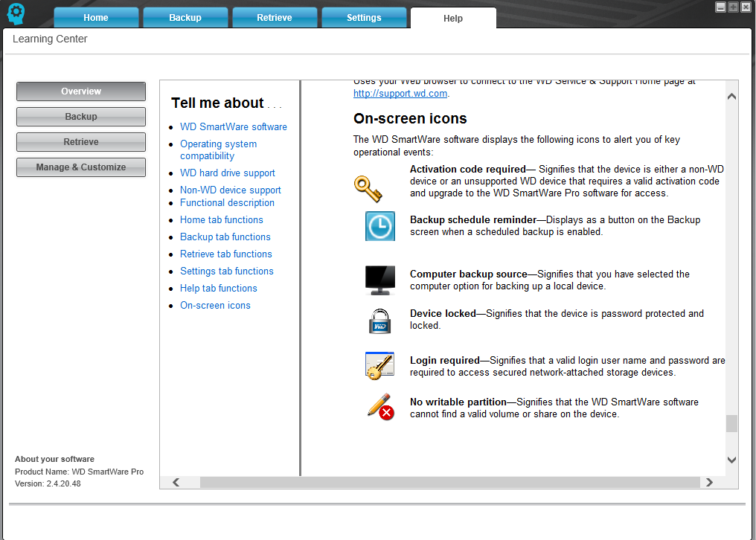Click the Device locked label
The height and width of the screenshot is (540, 756).
click(443, 314)
